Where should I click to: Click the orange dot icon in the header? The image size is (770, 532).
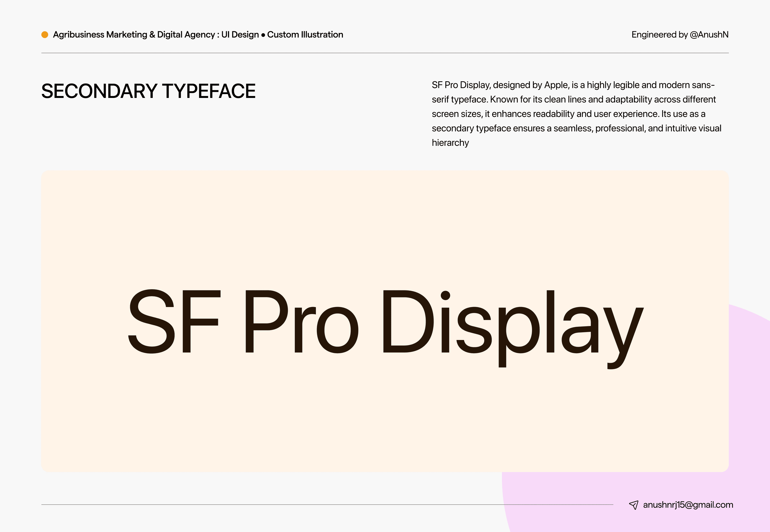tap(45, 35)
